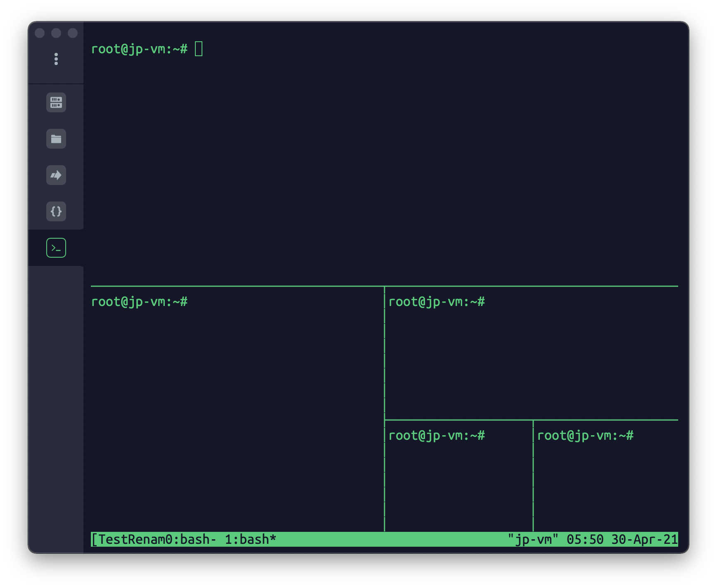Image resolution: width=717 pixels, height=588 pixels.
Task: Click the cursor block in the top pane
Action: [199, 49]
